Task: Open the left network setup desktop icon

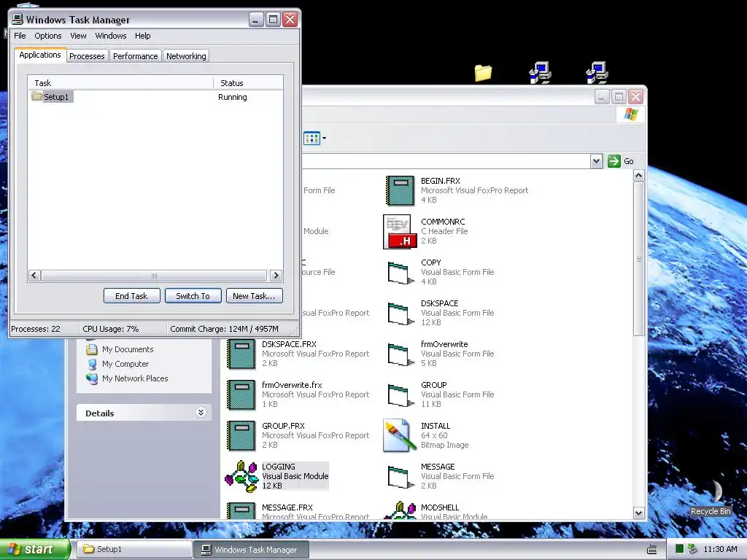Action: click(541, 72)
